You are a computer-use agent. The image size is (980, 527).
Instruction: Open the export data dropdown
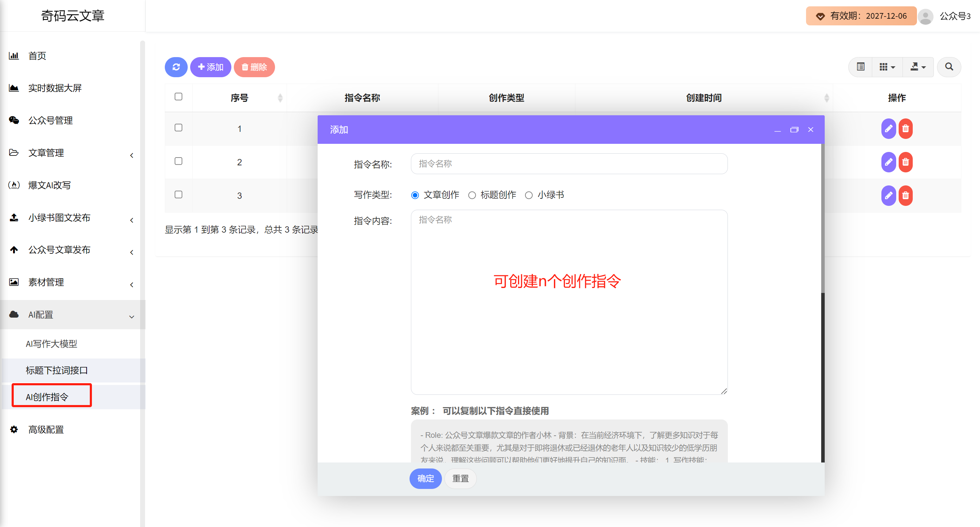pyautogui.click(x=918, y=67)
